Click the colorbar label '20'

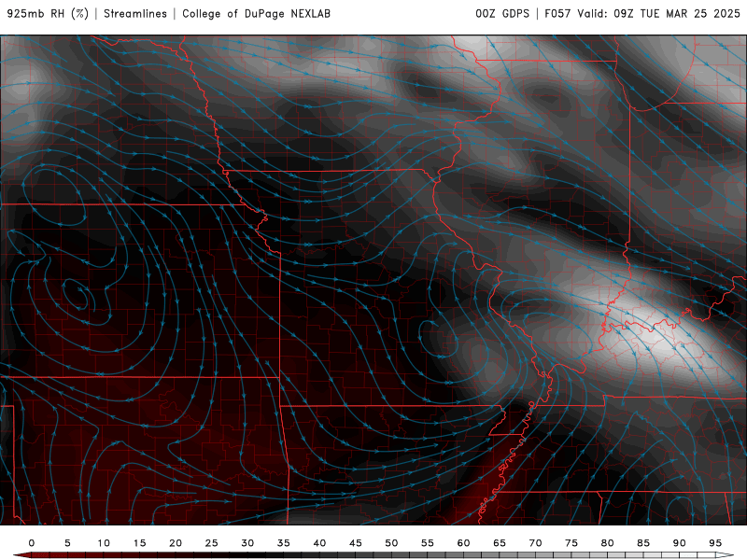[176, 543]
